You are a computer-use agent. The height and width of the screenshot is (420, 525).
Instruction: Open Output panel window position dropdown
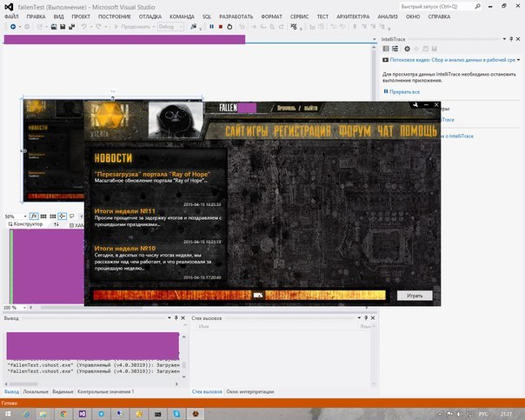pos(169,318)
